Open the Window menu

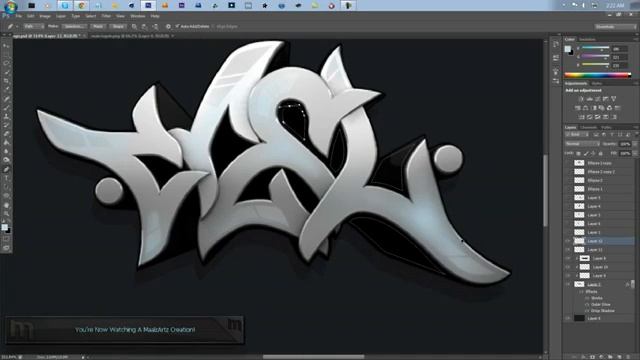[138, 16]
